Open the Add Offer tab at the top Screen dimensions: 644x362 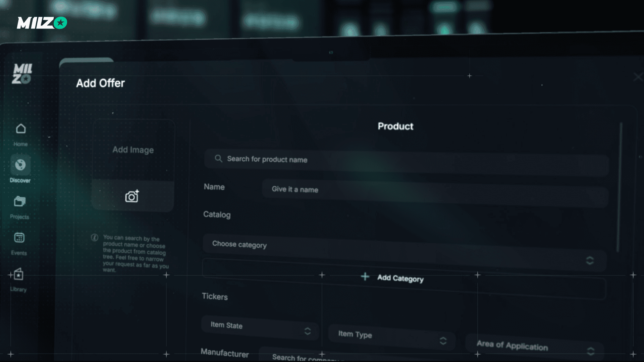tap(101, 83)
